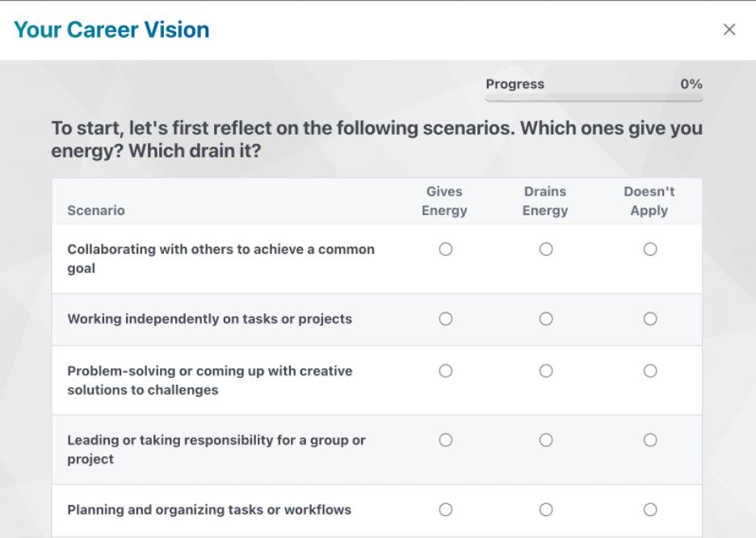Select Drains Energy for planning and organizing
This screenshot has height=538, width=756.
pyautogui.click(x=546, y=510)
